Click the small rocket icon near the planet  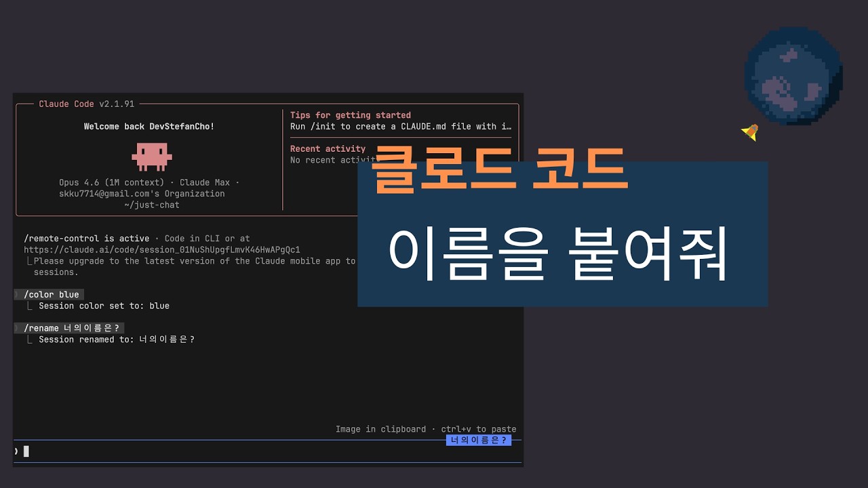click(750, 132)
